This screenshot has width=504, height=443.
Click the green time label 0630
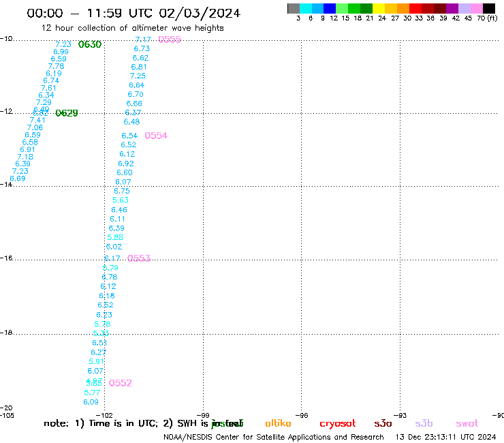(90, 44)
